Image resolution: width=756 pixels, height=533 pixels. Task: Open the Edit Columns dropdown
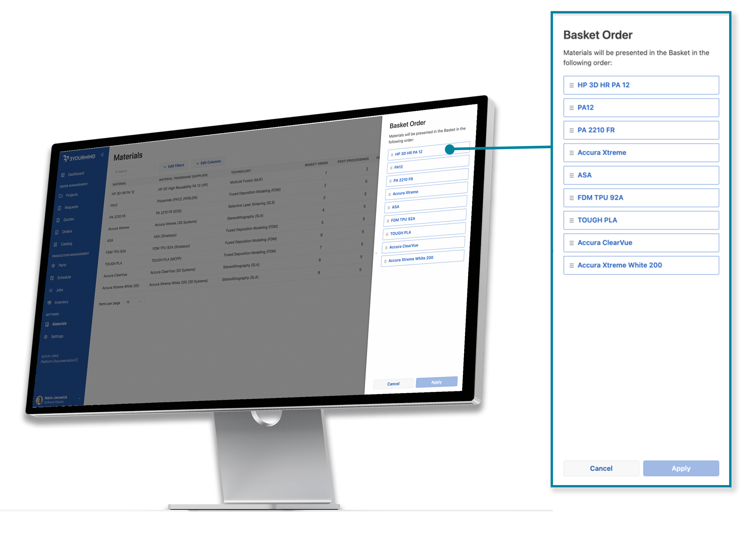tap(209, 162)
